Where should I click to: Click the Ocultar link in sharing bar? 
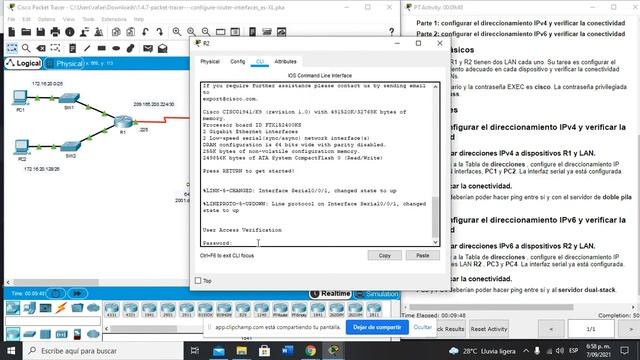click(422, 327)
